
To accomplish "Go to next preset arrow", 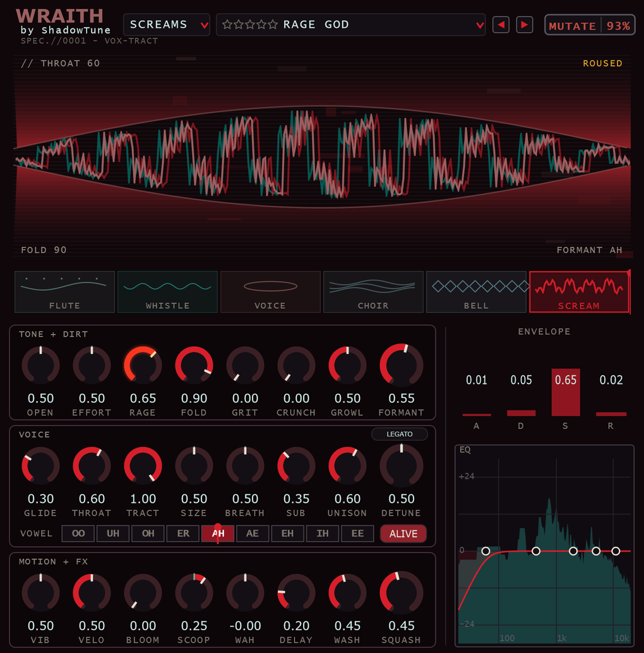I will click(x=525, y=25).
